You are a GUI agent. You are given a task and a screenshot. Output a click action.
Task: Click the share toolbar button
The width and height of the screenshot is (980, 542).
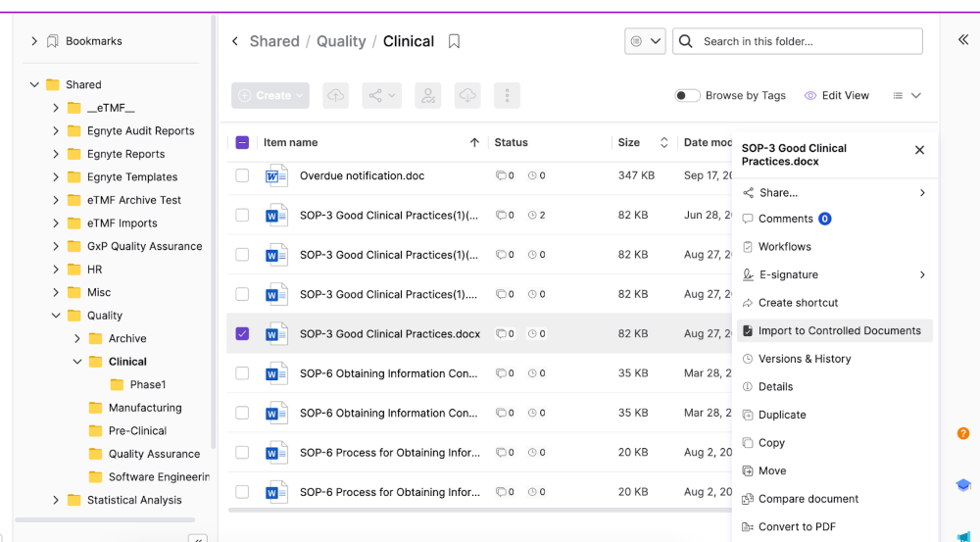pos(382,96)
